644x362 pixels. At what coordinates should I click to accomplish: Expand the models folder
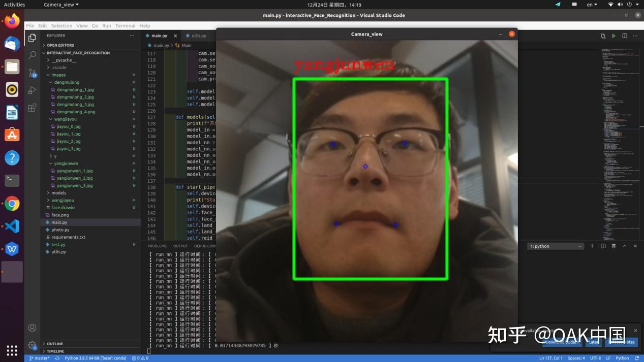click(90, 193)
